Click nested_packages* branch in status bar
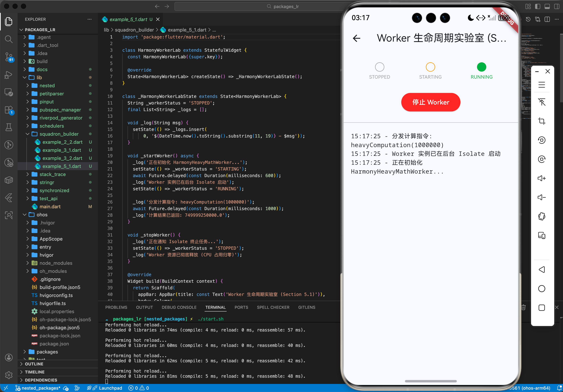This screenshot has height=392, width=563. coord(38,388)
